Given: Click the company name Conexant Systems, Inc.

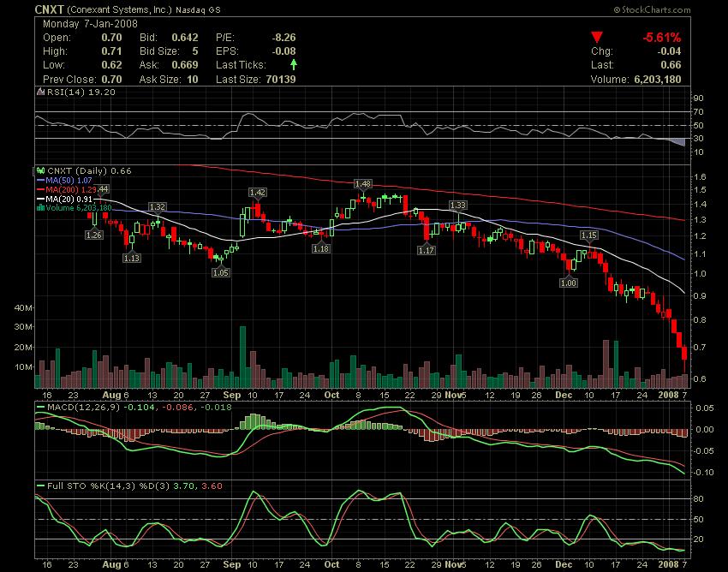Looking at the screenshot, I should 119,9.
